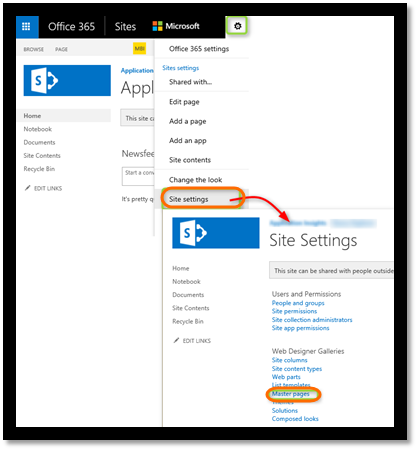Open Site collection administrators link

coord(312,320)
